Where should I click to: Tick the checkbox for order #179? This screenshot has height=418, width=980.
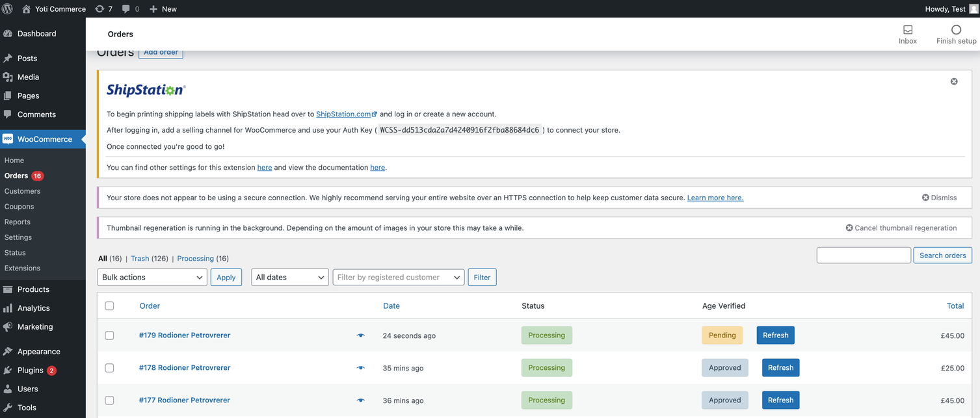click(109, 335)
